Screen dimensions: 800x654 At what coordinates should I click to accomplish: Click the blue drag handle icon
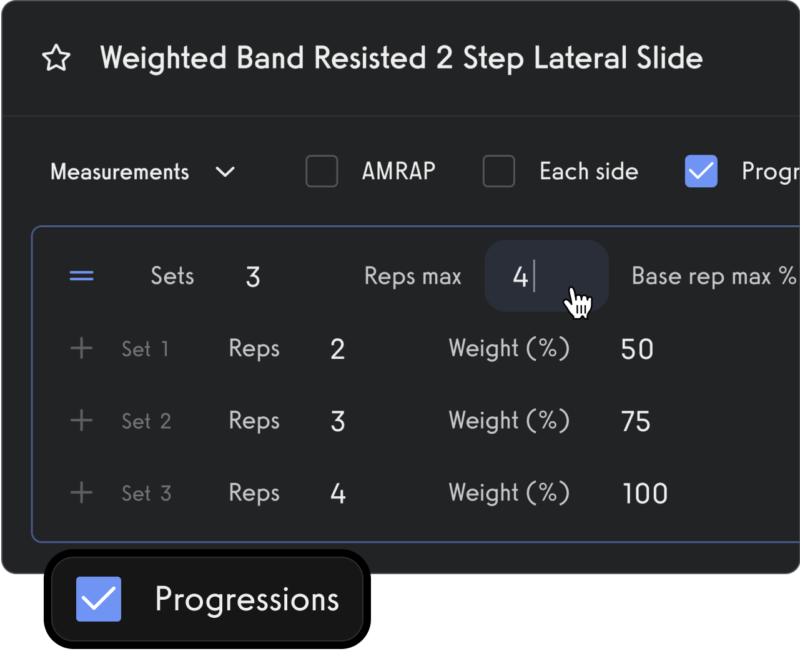point(81,276)
